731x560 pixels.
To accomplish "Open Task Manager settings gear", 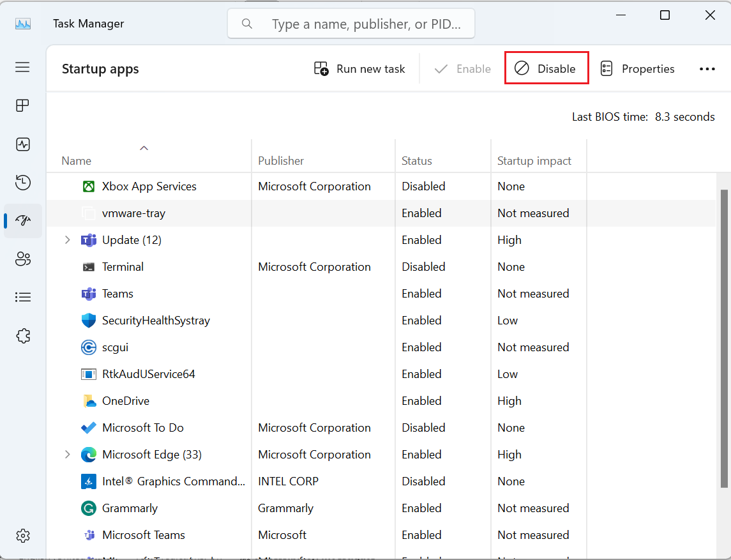I will (x=22, y=536).
